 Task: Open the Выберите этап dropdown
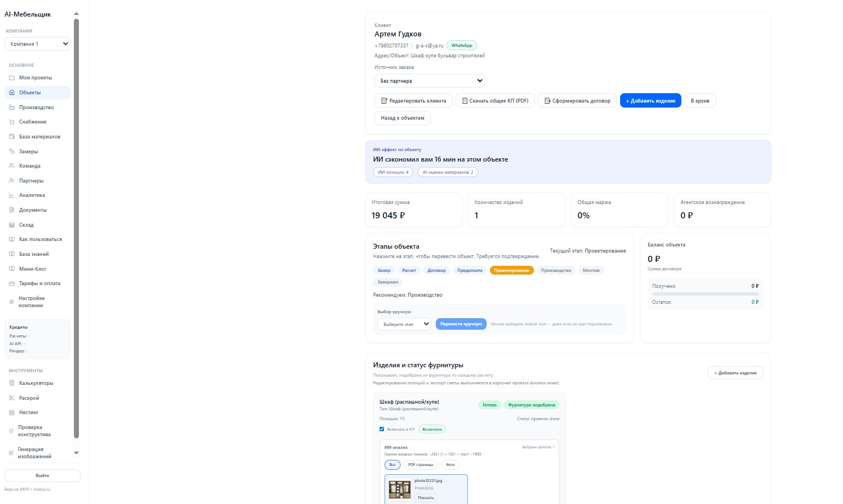pos(404,324)
